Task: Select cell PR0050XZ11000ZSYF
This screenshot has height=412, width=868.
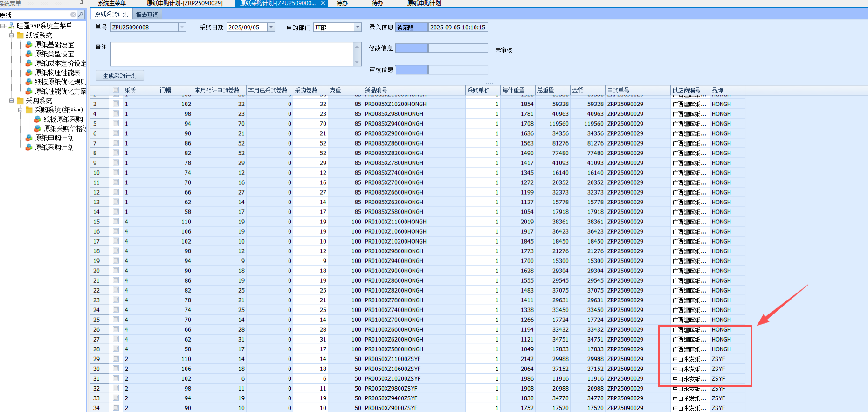Action: tap(414, 358)
